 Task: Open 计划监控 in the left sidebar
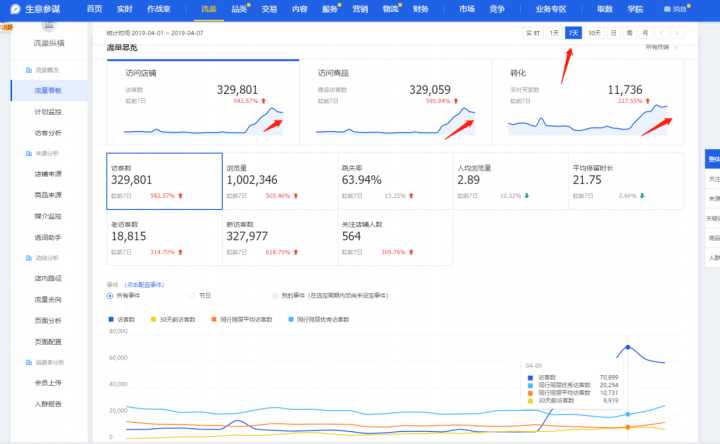[x=49, y=112]
